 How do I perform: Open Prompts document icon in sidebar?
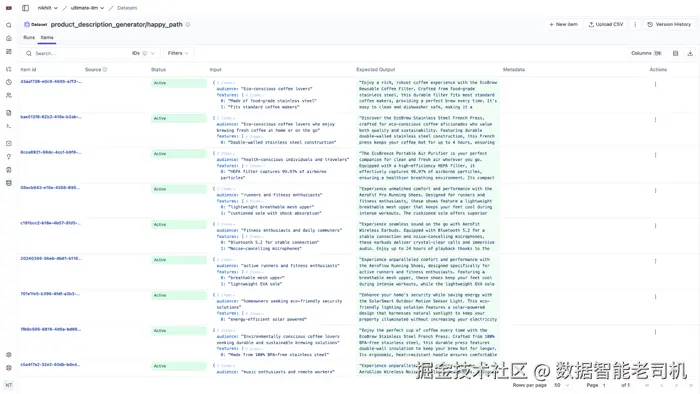click(x=8, y=113)
